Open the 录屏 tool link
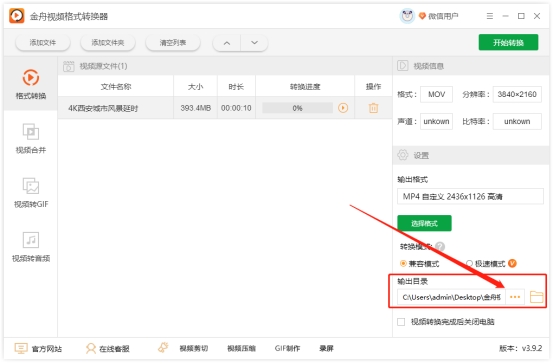Viewport: 553px width, 364px height. tap(326, 348)
